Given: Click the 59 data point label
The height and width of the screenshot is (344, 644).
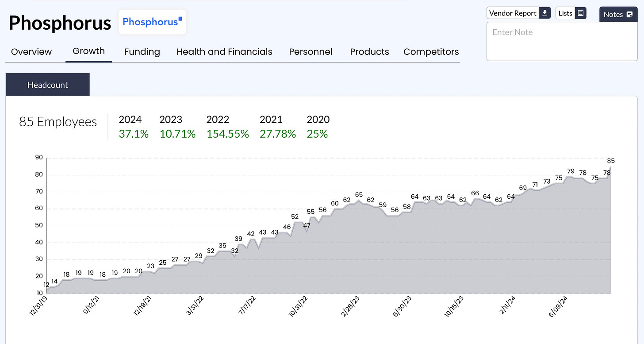Looking at the screenshot, I should [x=383, y=205].
